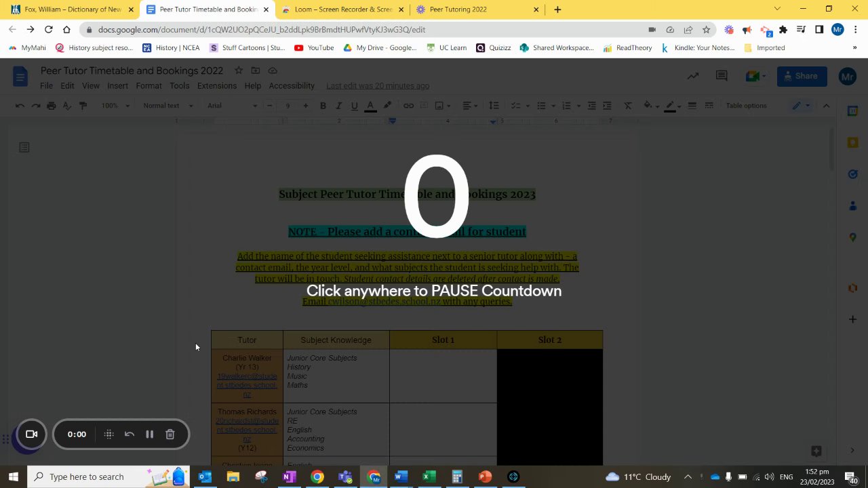
Task: Click the Decrease indent icon
Action: (x=591, y=106)
